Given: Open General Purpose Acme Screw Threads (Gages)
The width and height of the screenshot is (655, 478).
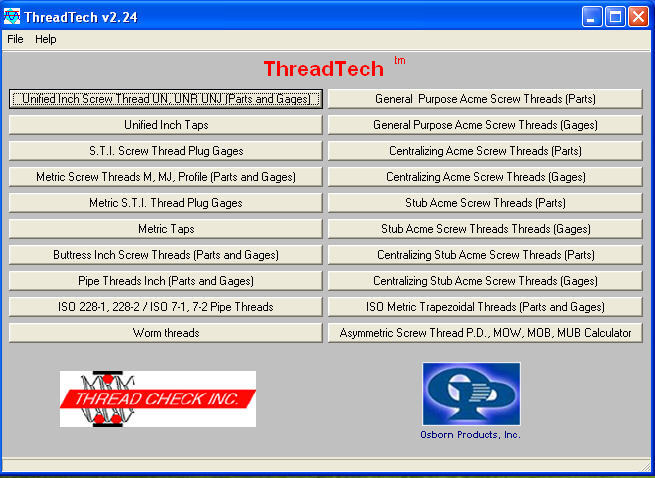Looking at the screenshot, I should click(485, 125).
